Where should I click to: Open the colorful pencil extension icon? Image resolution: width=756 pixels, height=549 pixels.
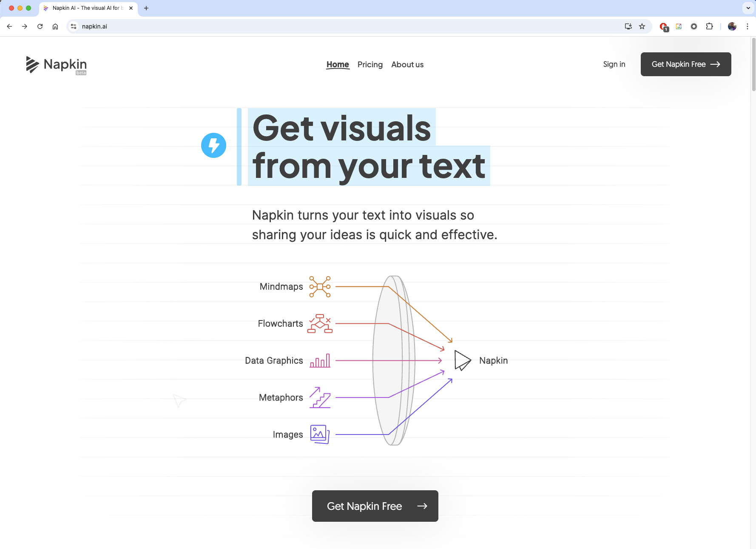coord(679,26)
